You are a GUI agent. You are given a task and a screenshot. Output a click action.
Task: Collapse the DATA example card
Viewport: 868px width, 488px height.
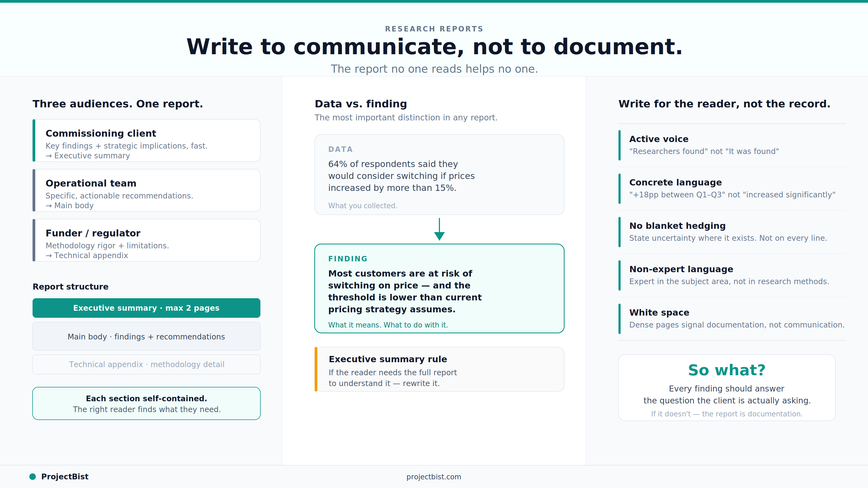tap(439, 174)
